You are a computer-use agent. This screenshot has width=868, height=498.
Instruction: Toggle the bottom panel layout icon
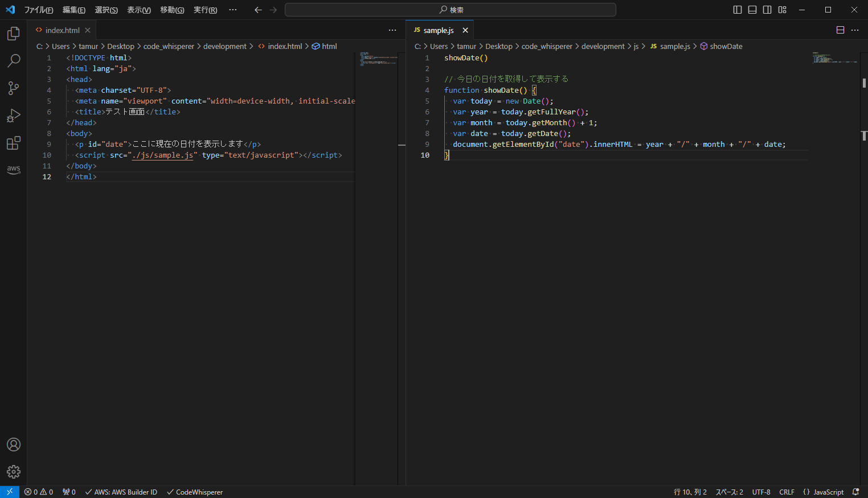coord(752,10)
